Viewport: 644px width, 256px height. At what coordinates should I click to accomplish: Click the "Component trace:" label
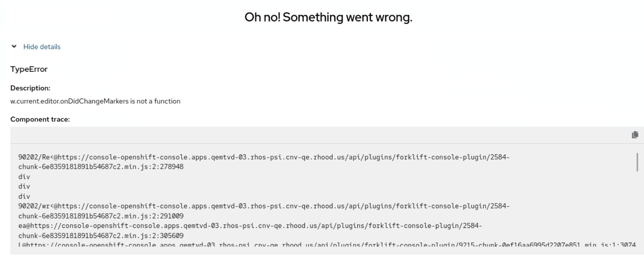(x=40, y=120)
